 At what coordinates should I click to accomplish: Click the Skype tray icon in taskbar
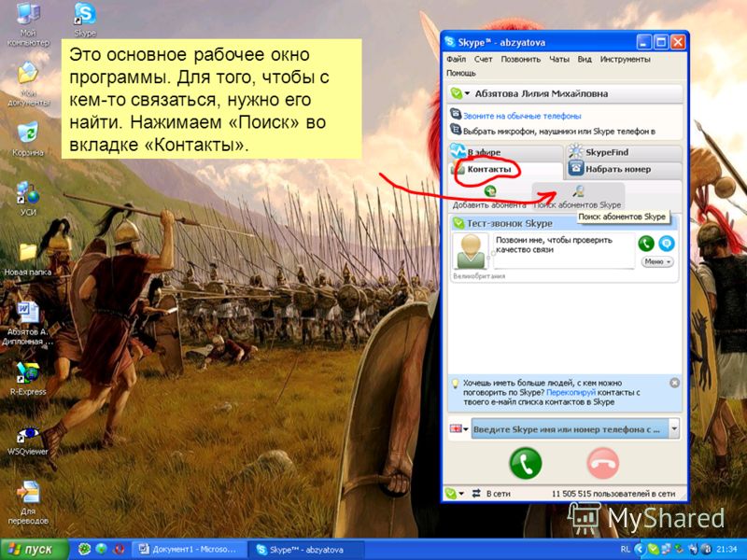(x=655, y=549)
